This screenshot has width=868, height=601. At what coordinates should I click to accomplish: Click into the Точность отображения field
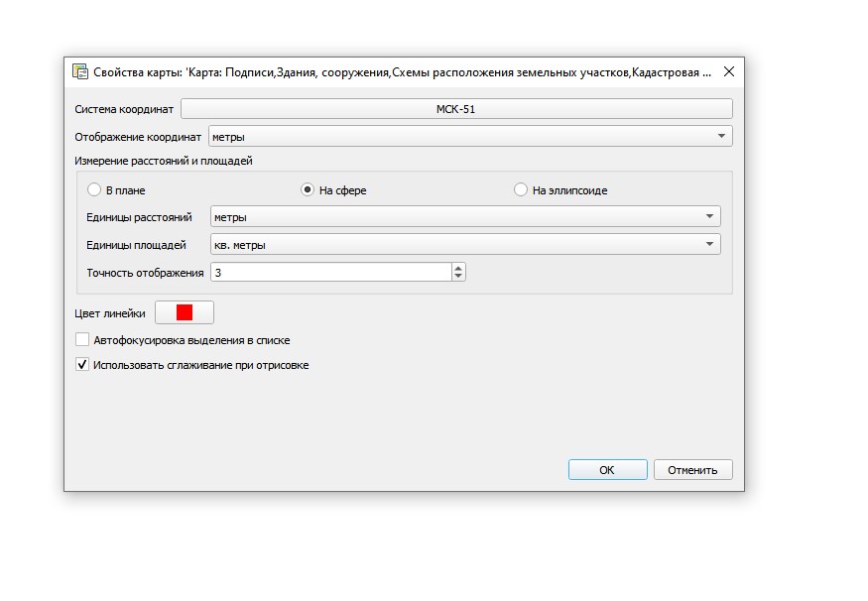(x=329, y=273)
